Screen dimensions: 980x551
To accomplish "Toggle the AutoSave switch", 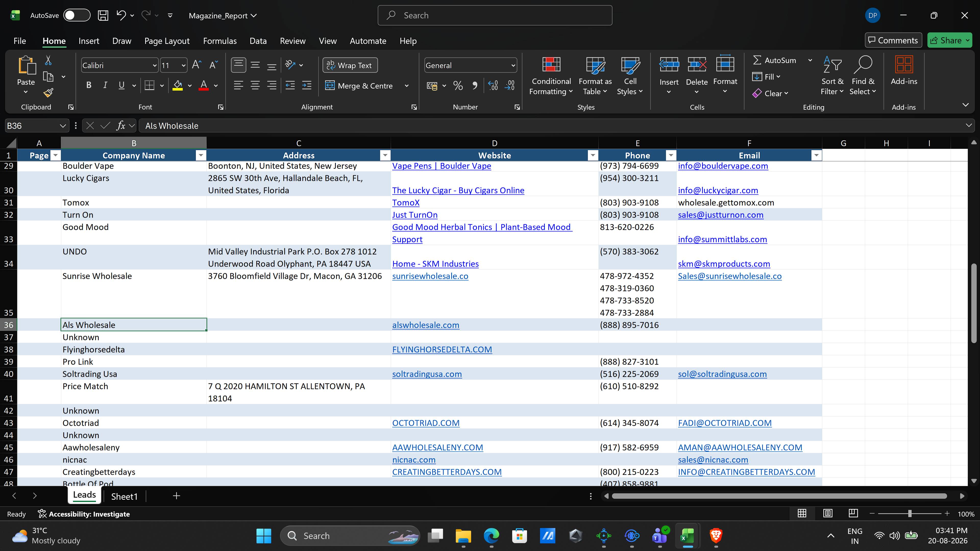I will pos(77,16).
